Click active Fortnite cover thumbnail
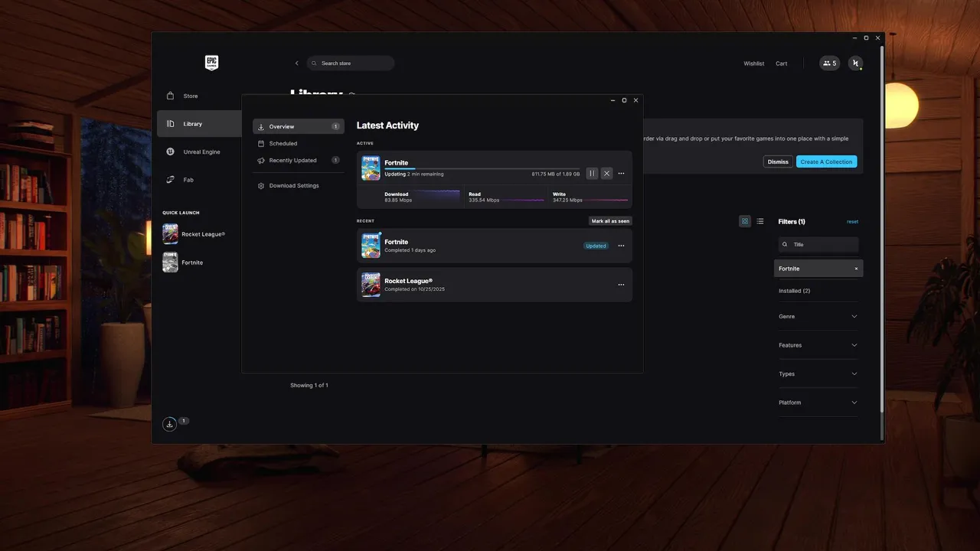This screenshot has height=551, width=980. pos(371,168)
